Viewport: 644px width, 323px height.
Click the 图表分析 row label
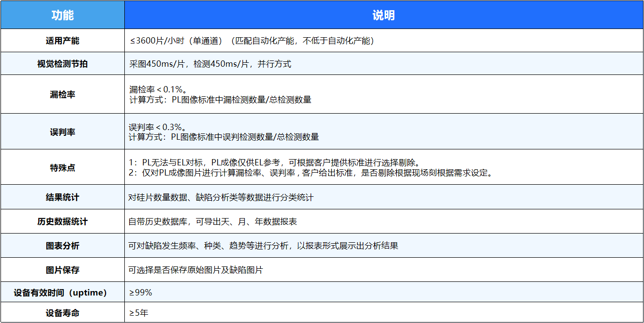pos(62,246)
